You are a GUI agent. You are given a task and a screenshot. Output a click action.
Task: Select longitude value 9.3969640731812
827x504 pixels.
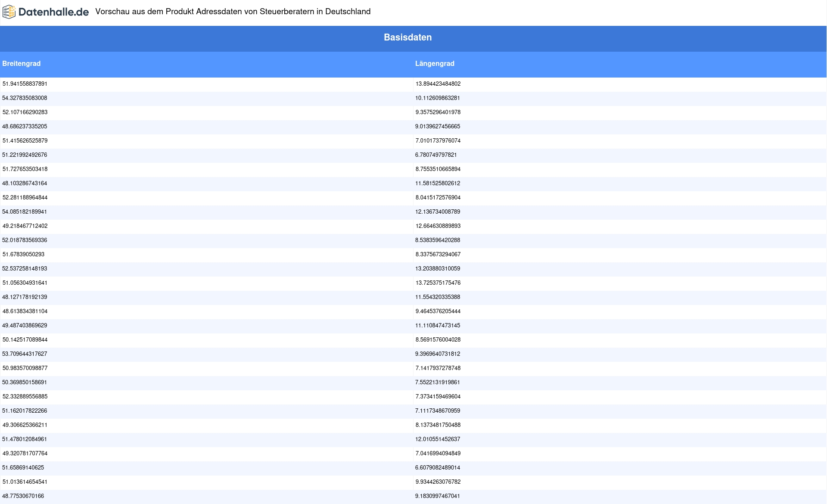[438, 354]
